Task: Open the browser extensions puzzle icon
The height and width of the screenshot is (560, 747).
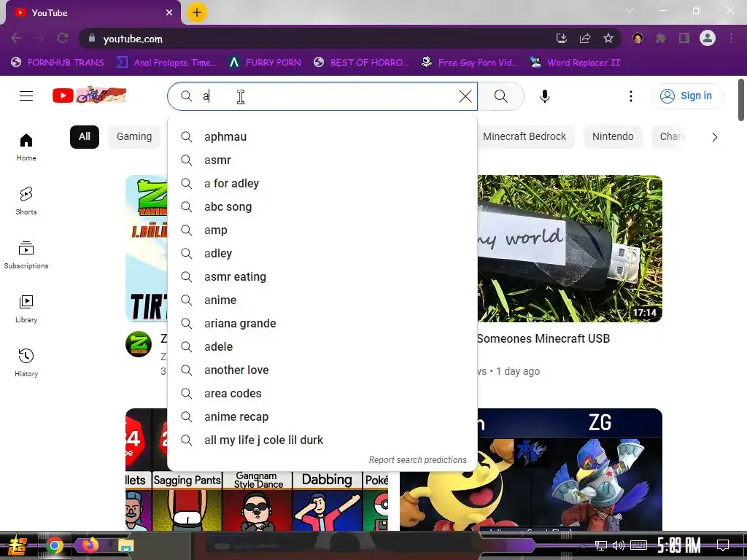Action: (x=661, y=39)
